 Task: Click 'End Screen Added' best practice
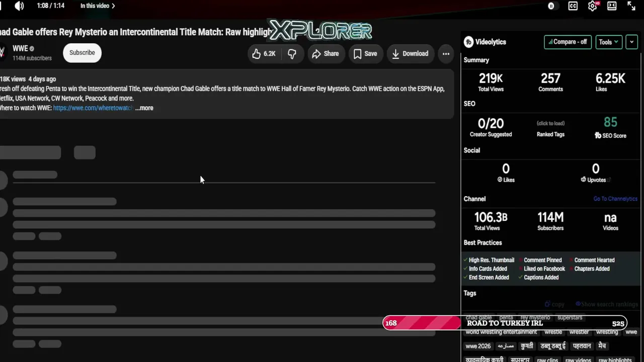click(x=489, y=278)
